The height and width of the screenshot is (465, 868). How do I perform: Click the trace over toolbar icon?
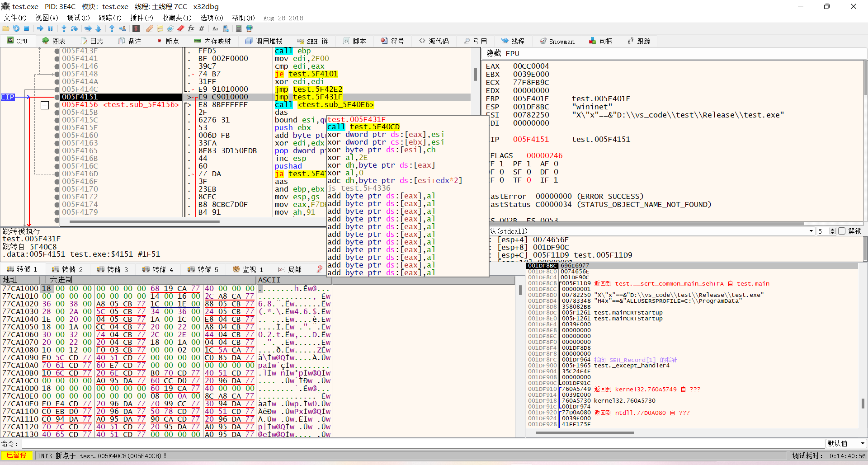pos(98,28)
